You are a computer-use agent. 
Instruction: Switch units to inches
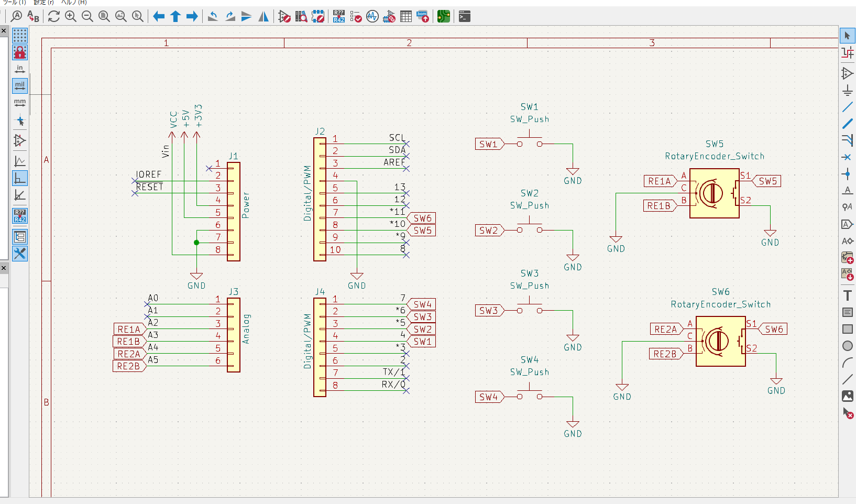click(20, 69)
